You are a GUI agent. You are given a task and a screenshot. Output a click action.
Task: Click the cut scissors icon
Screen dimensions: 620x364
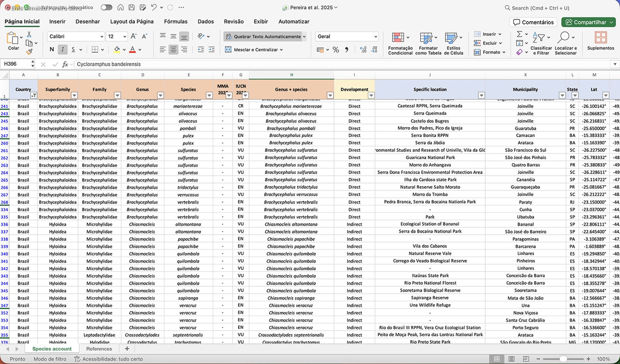pos(29,34)
